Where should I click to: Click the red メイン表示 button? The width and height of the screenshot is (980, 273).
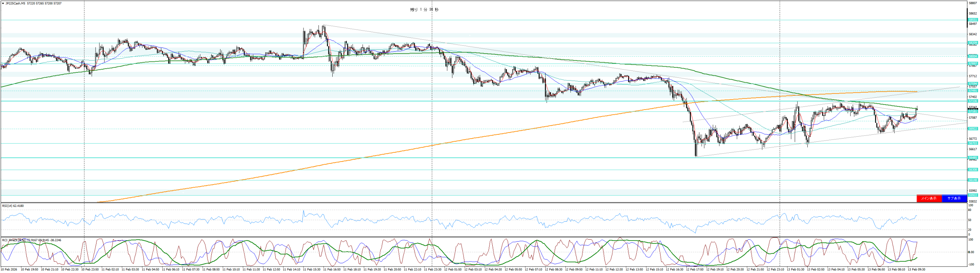[929, 198]
